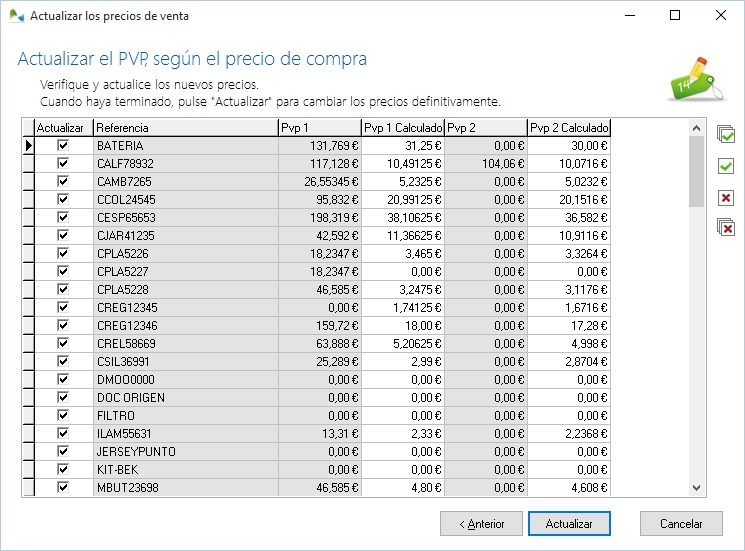
Task: Click the scrollbar up arrow
Action: pos(697,128)
